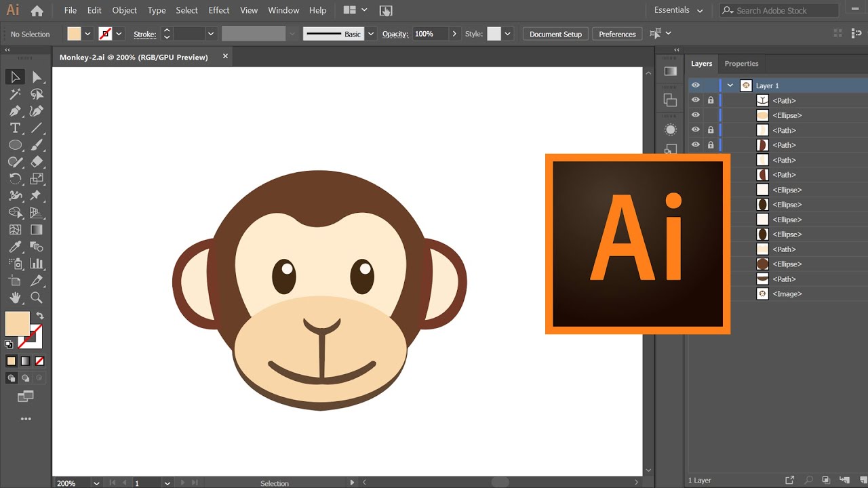The width and height of the screenshot is (868, 488).
Task: Close the Monkey-2.ai document tab
Action: click(x=225, y=57)
